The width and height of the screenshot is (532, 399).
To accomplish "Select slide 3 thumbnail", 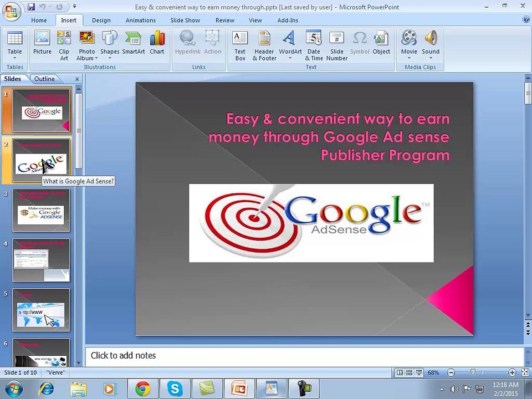I will coord(41,210).
